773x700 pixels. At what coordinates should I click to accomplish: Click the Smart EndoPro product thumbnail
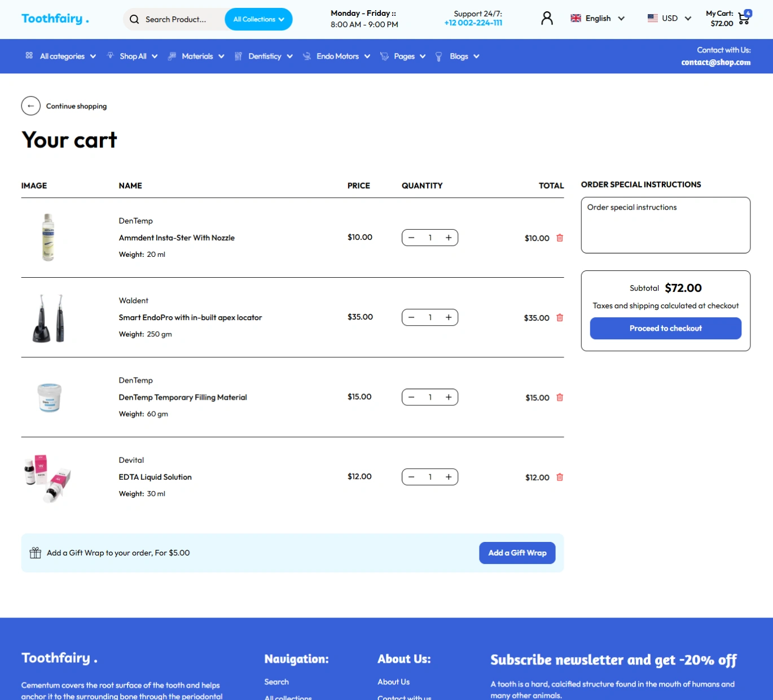click(49, 317)
